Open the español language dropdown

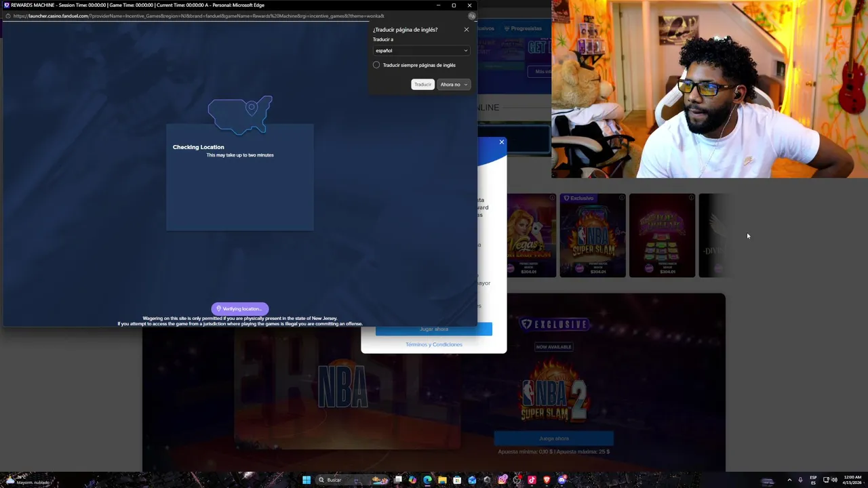pyautogui.click(x=421, y=50)
